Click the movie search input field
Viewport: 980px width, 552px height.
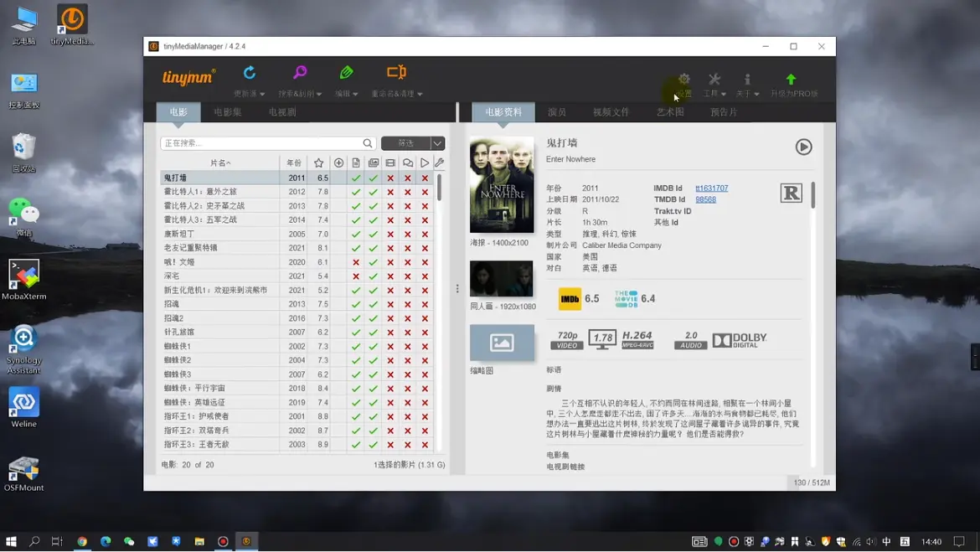tap(262, 143)
